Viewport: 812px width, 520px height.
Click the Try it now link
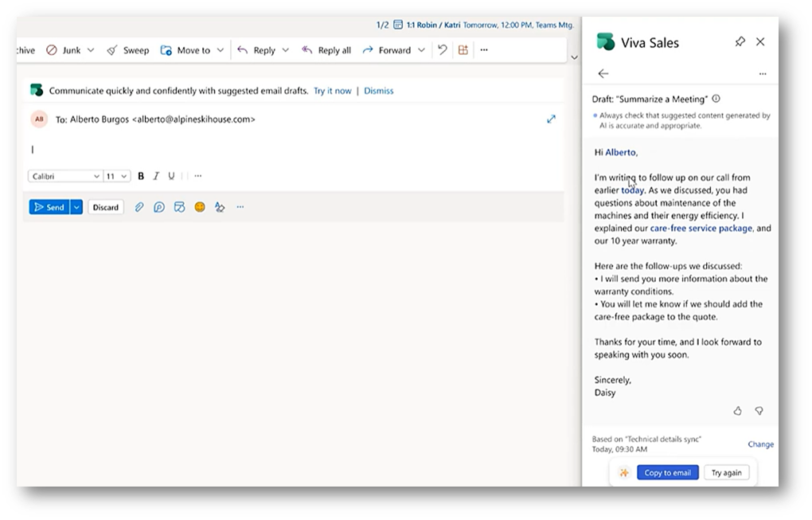(x=332, y=90)
